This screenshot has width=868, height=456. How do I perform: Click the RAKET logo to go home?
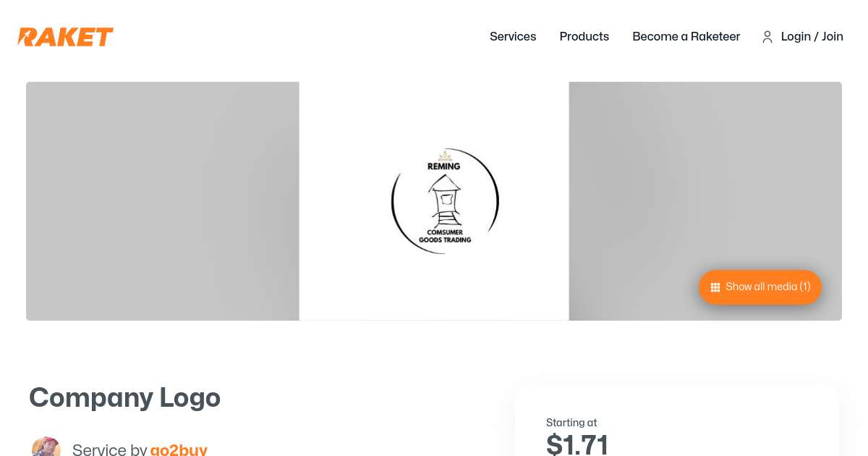(x=66, y=36)
